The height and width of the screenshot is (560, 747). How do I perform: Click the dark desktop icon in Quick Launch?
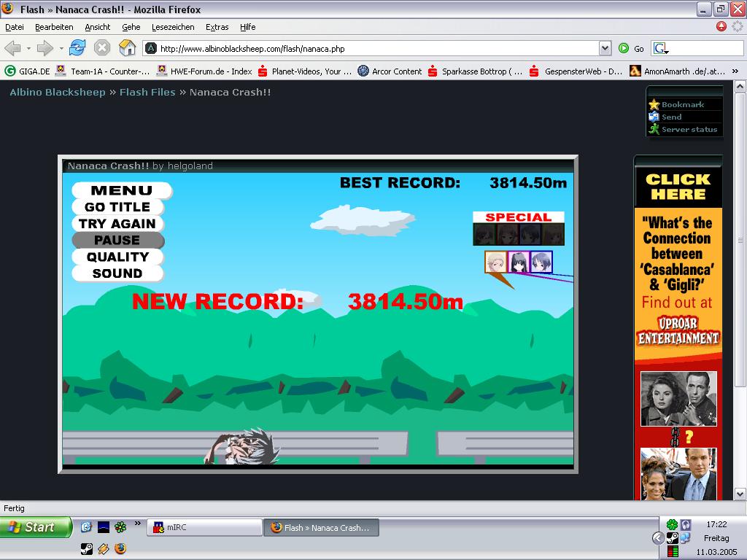(104, 526)
